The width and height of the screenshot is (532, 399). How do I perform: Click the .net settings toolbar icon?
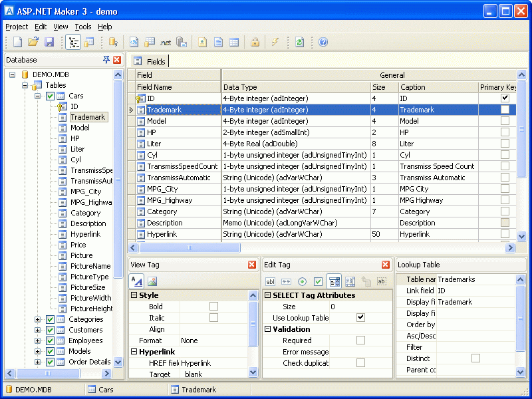165,42
